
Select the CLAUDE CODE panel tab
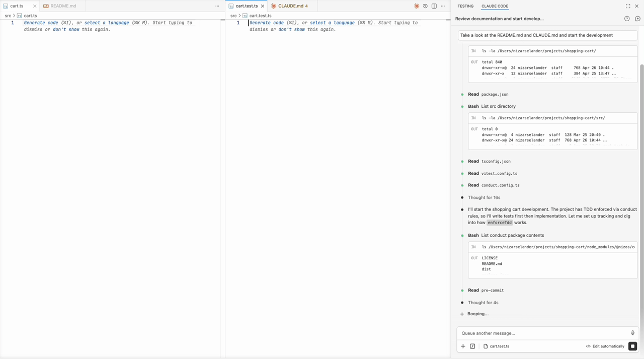pos(495,6)
